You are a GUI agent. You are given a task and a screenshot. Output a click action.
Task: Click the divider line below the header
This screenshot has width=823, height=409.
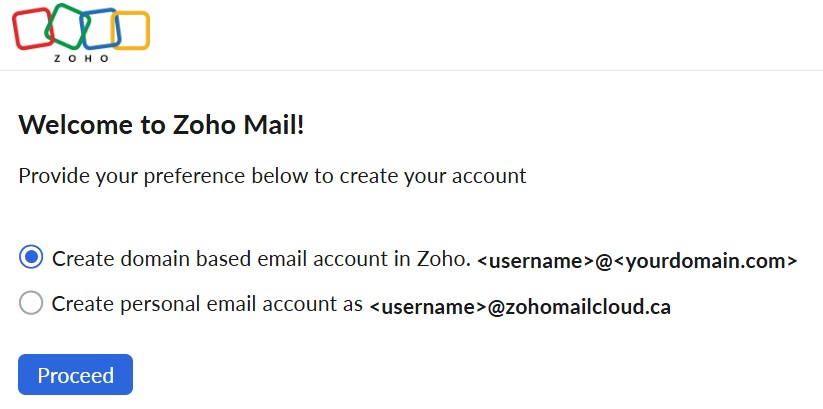(411, 71)
